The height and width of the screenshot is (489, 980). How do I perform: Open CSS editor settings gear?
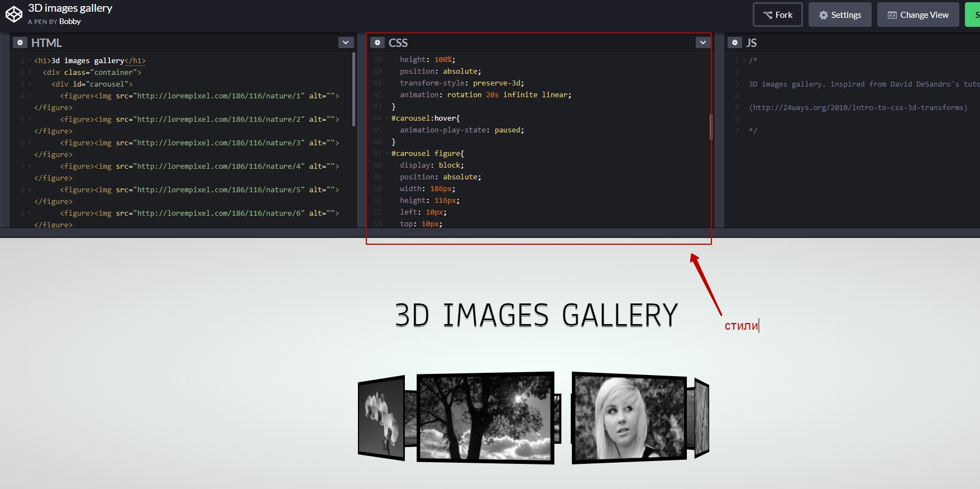[x=377, y=42]
